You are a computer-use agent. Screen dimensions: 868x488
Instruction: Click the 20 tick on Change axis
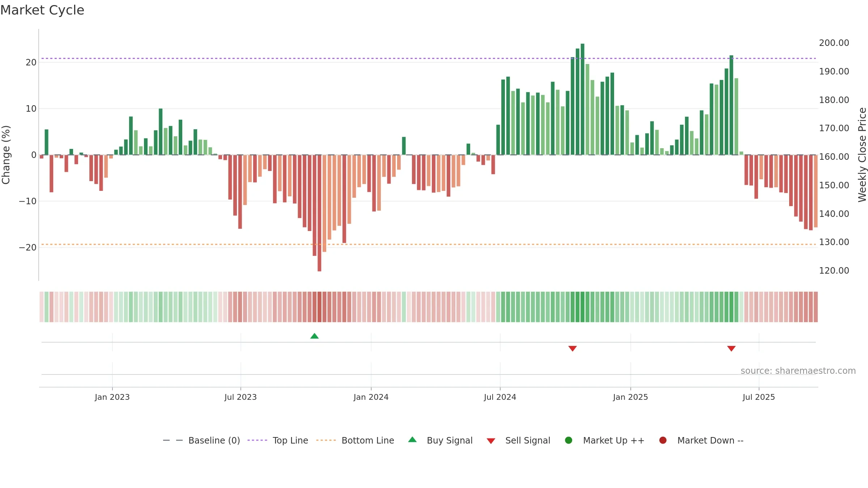[31, 62]
